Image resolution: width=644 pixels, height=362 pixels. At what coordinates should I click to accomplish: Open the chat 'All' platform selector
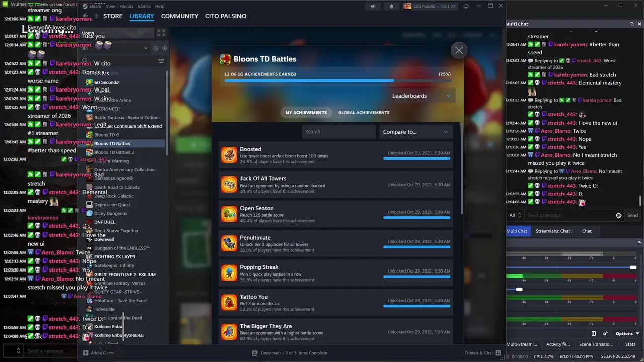point(515,215)
